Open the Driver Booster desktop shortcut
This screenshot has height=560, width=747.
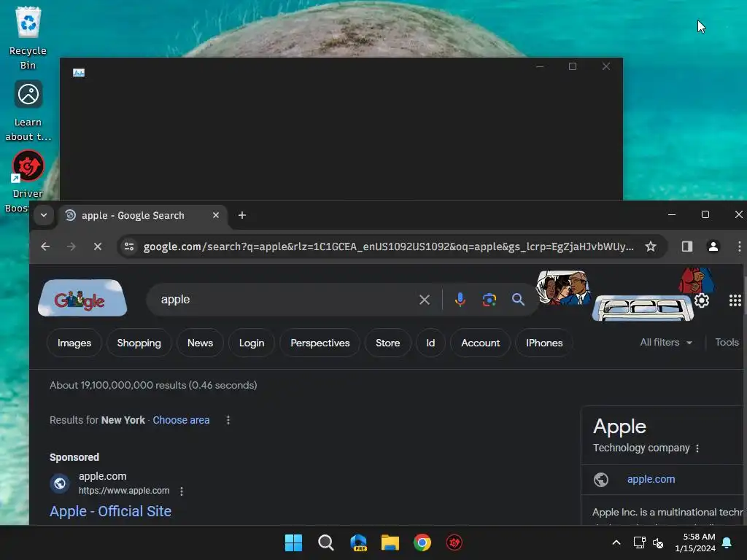click(28, 181)
